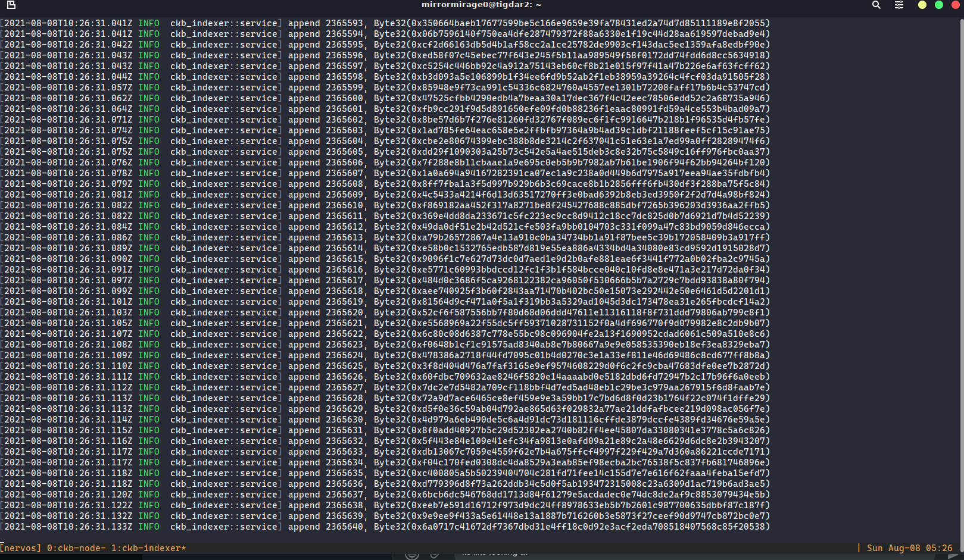Click the hash starting Byte32(0x350664baeb
The image size is (964, 560).
(x=572, y=23)
